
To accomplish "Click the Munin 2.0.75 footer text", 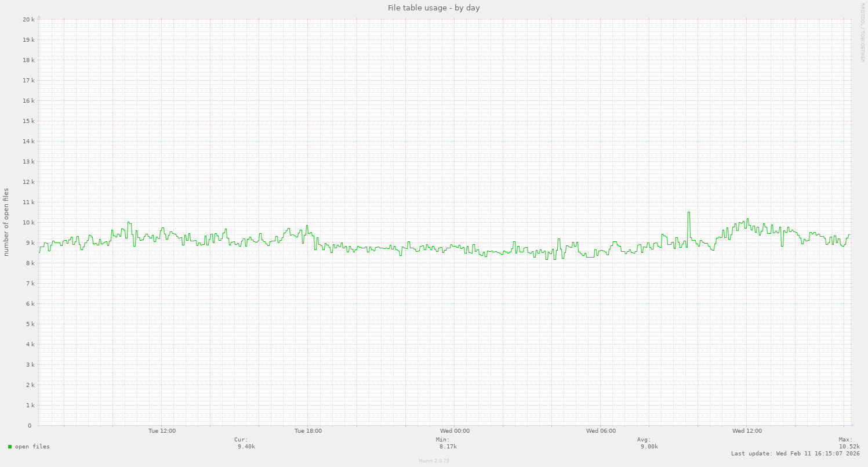I will point(433,461).
